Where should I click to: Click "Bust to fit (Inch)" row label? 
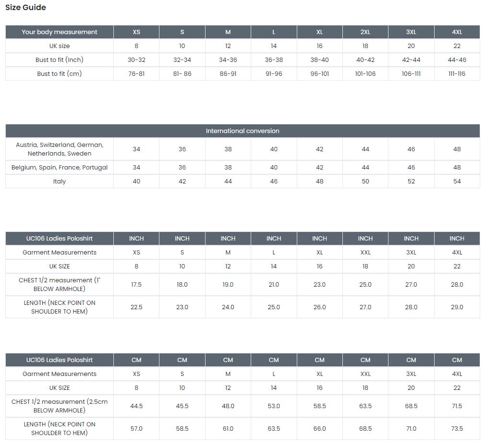click(x=60, y=60)
